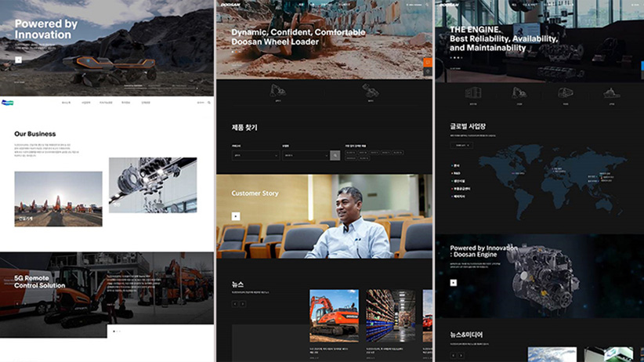Play the Doosan Engine innovation video
The height and width of the screenshot is (362, 644).
[x=454, y=283]
